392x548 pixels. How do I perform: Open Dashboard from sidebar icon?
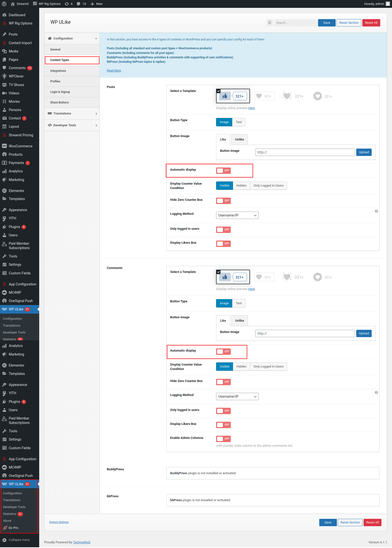pyautogui.click(x=4, y=15)
